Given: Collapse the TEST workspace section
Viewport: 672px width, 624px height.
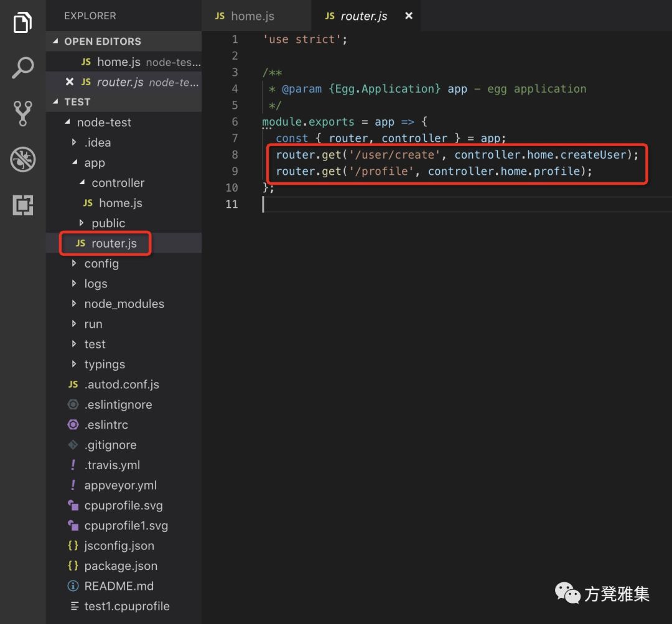Looking at the screenshot, I should [56, 101].
